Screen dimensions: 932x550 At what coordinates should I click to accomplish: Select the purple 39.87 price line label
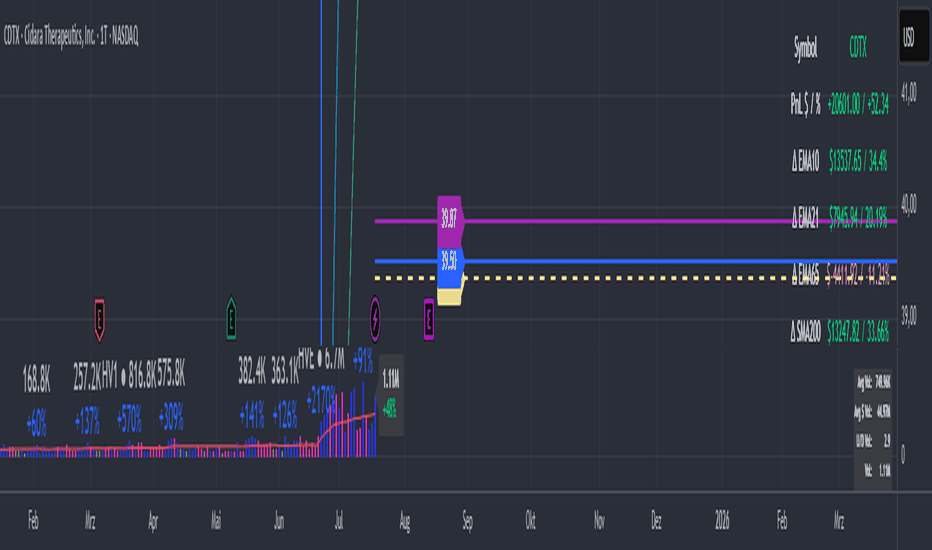pos(450,221)
